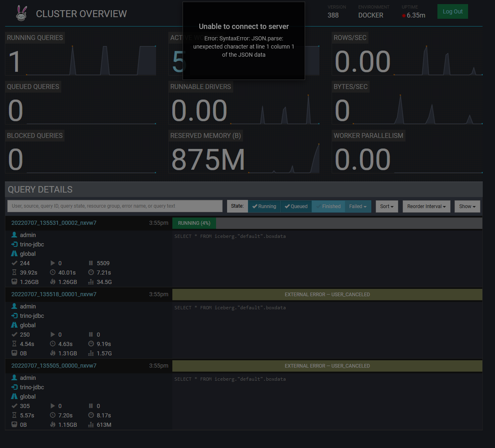Toggle the Finished state filter

pyautogui.click(x=328, y=206)
